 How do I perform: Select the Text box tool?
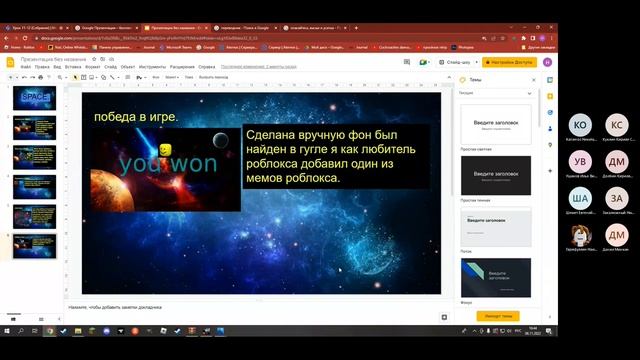click(x=84, y=77)
